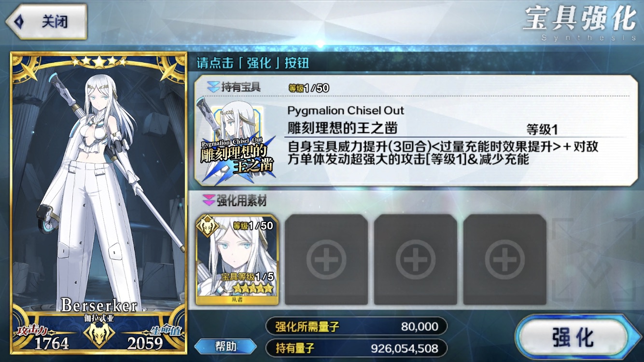
Task: Tap the faded fifth material slot bracket
Action: [x=595, y=260]
